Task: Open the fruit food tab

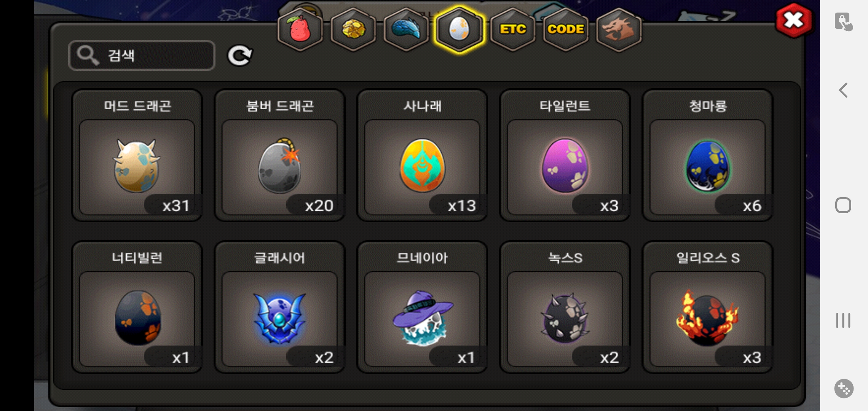Action: click(x=300, y=29)
